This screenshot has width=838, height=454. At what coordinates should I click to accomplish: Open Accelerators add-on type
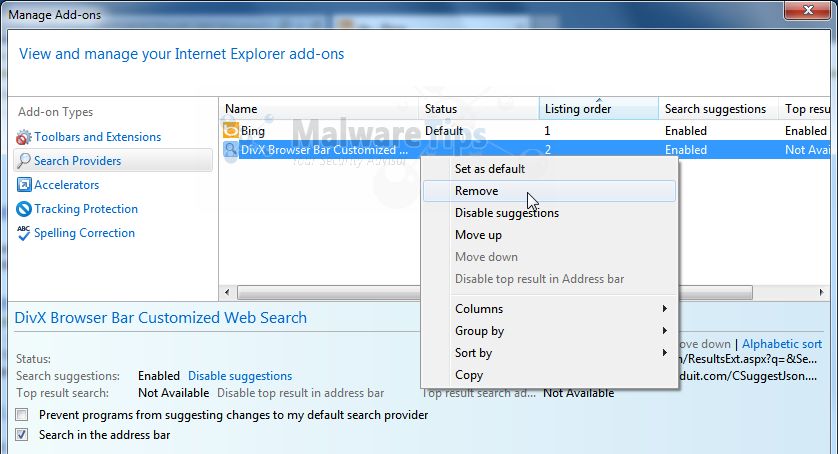[66, 185]
